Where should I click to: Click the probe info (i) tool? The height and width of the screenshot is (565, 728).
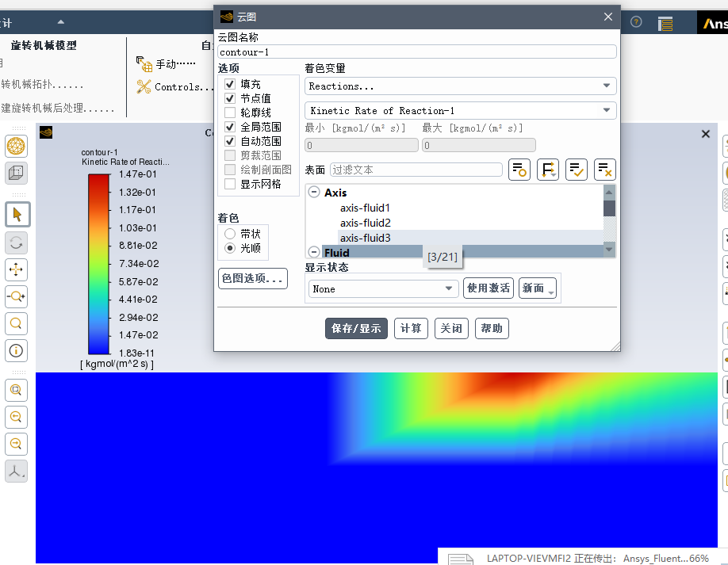pyautogui.click(x=17, y=350)
